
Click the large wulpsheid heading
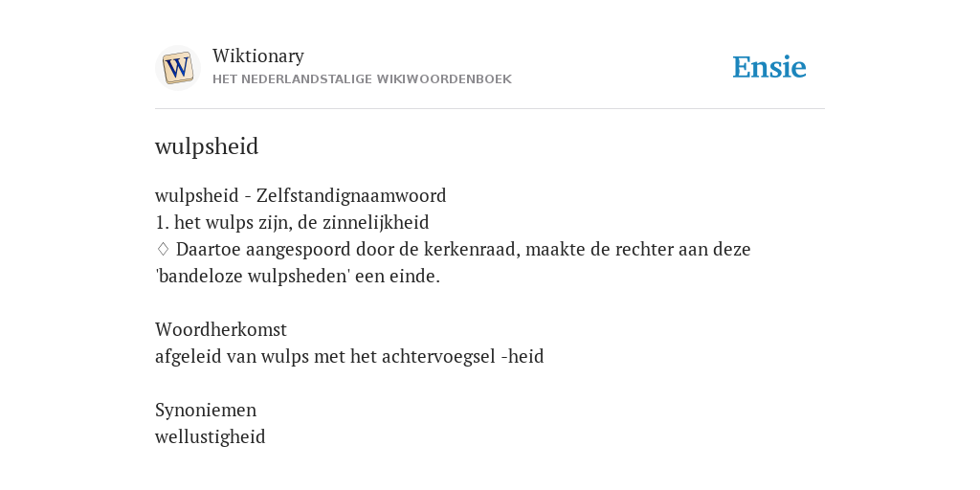coord(207,146)
